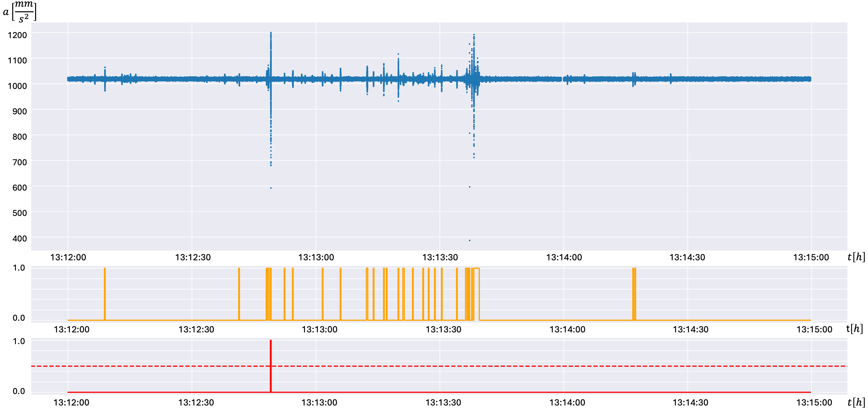This screenshot has width=868, height=414.
Task: Click the 13:14:00 tick label under bottom plot
Action: [x=567, y=403]
